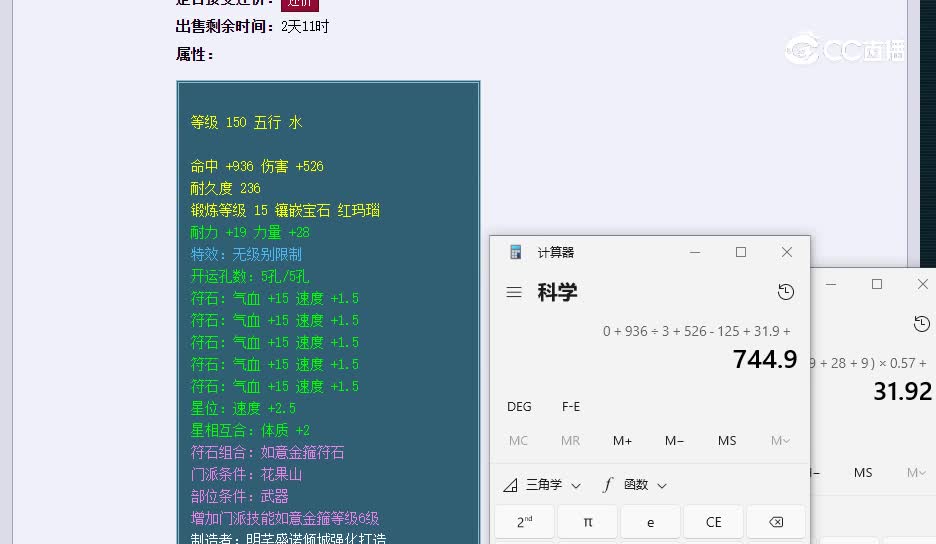
Task: Click 特效：无级别限制 text
Action: pyautogui.click(x=246, y=254)
